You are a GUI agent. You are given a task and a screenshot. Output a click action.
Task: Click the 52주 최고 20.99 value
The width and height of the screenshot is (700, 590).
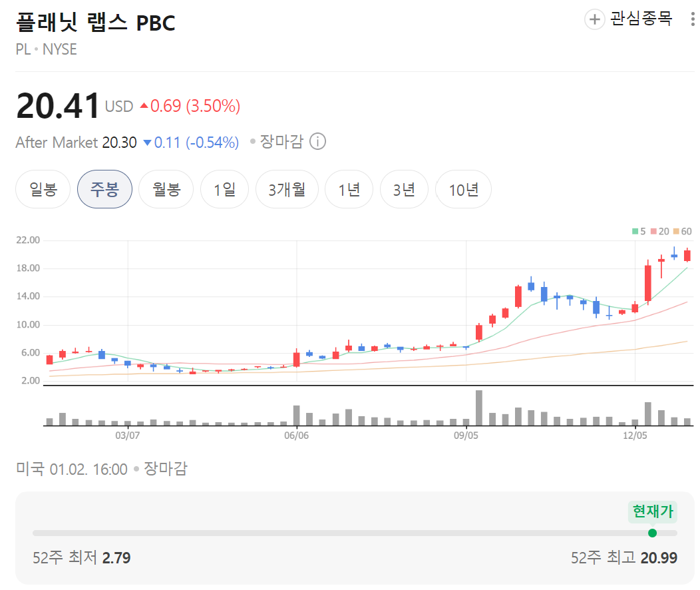(x=659, y=558)
